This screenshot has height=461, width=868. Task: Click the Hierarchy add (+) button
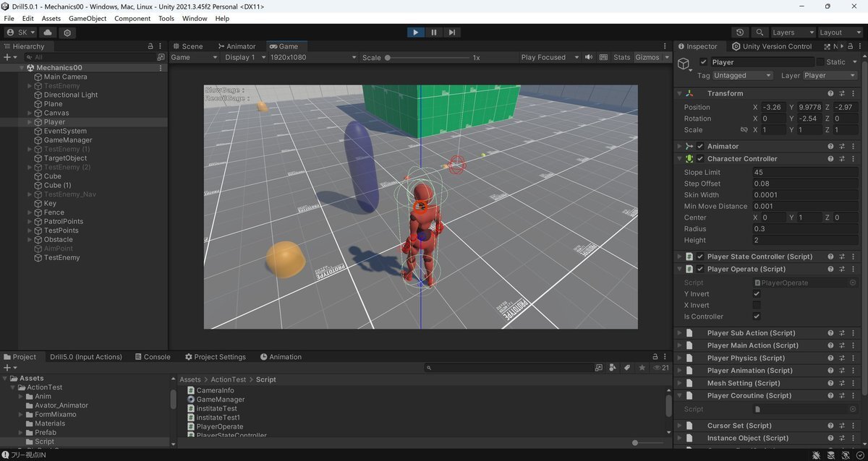7,57
